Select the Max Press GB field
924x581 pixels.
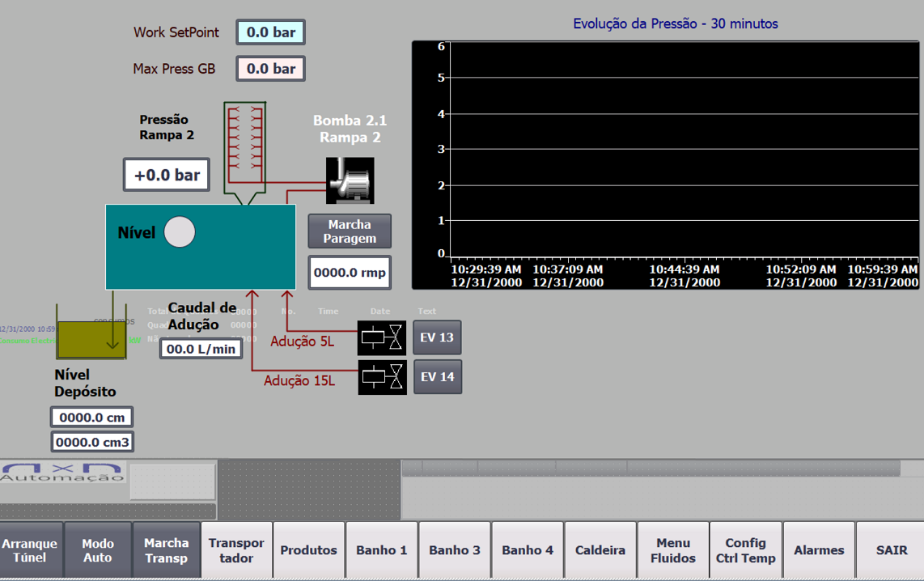pos(271,69)
